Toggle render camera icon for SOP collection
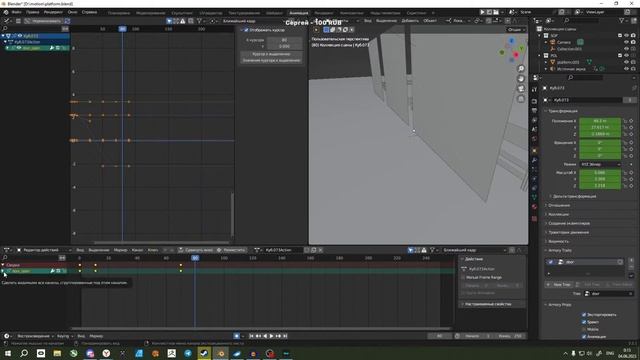640x360 pixels. coord(633,36)
